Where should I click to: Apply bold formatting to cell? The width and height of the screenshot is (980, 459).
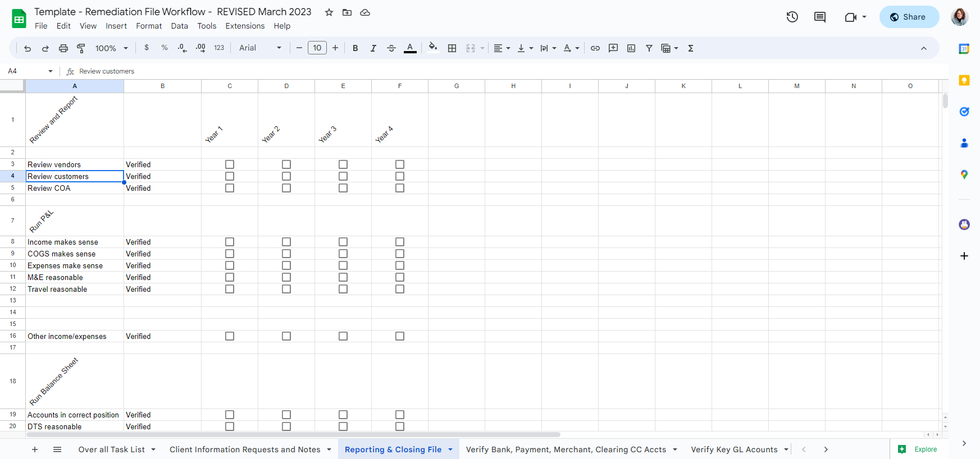[355, 48]
